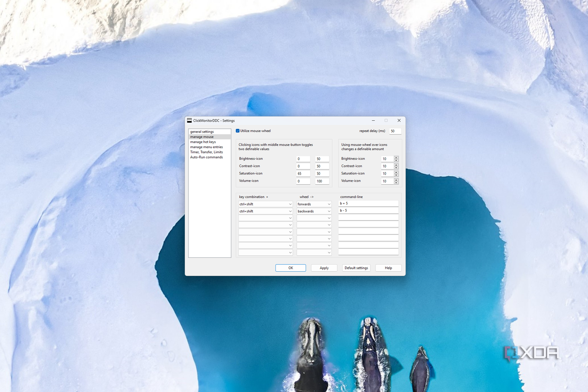The image size is (588, 392).
Task: Click Volume-icon wheel amount field
Action: pyautogui.click(x=387, y=181)
